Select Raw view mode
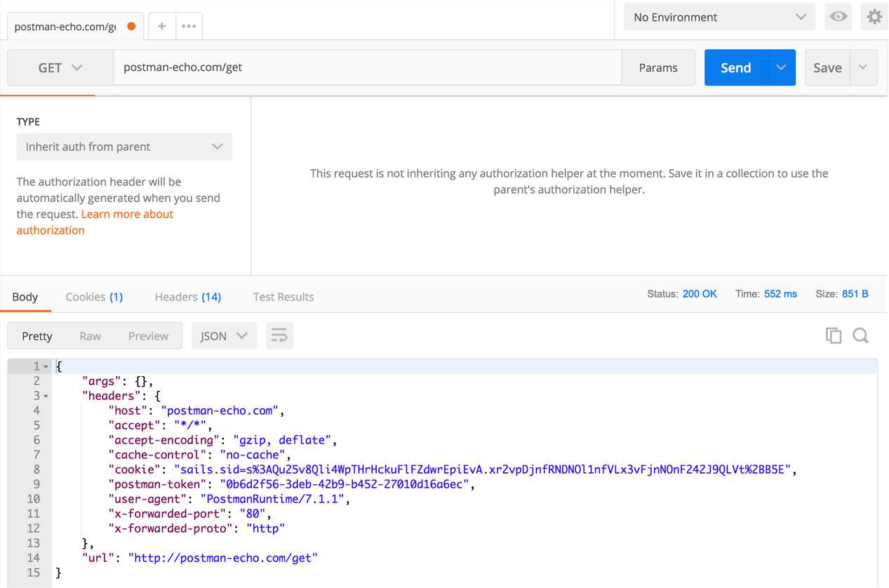This screenshot has width=889, height=588. (x=91, y=336)
